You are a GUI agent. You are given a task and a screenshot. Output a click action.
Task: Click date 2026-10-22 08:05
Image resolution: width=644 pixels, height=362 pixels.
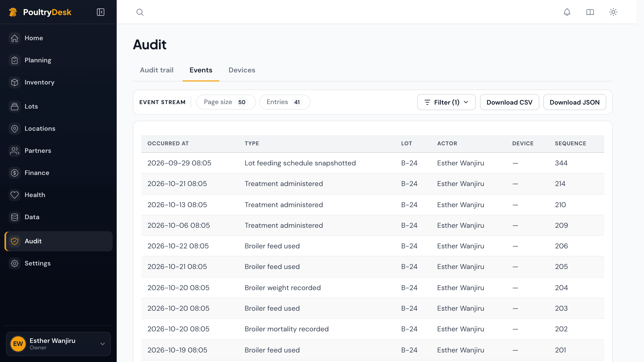point(178,246)
